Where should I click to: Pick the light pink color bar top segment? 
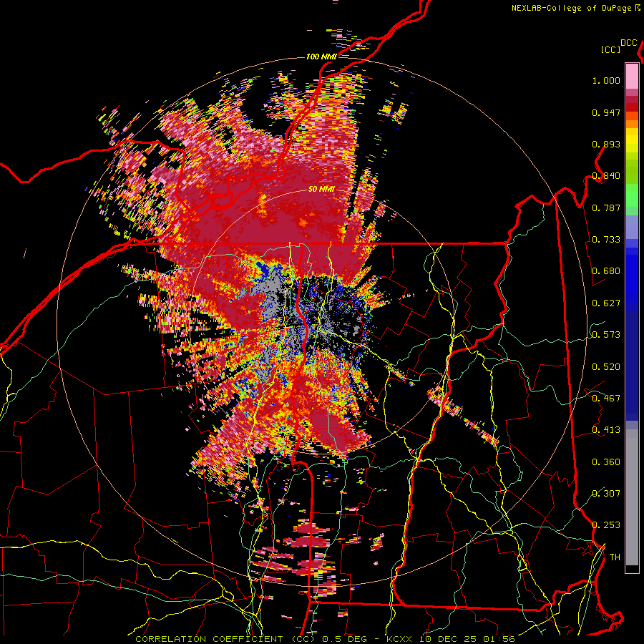click(x=632, y=76)
